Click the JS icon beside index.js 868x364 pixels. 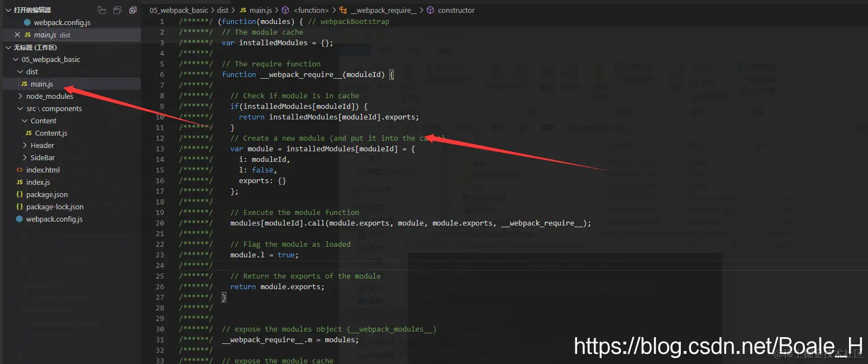[x=20, y=182]
